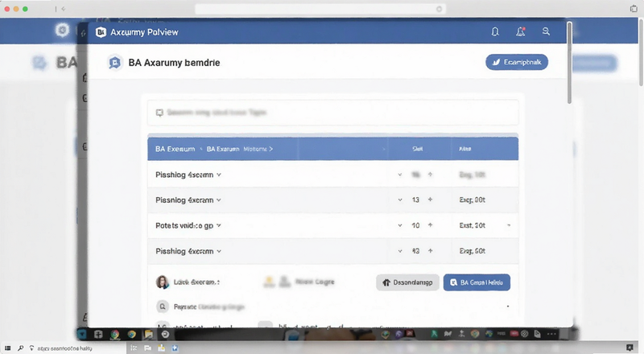The image size is (644, 354).
Task: Expand the first Pisshlog 4seamn row
Action: 219,175
